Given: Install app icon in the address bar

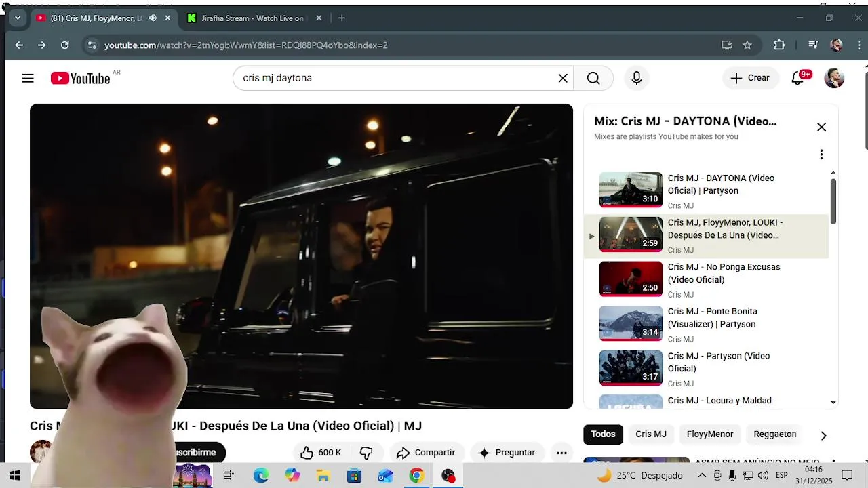Looking at the screenshot, I should [727, 45].
